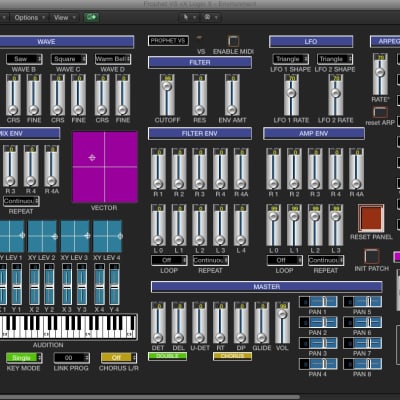Click the XY LEV 2 pad

pyautogui.click(x=42, y=236)
